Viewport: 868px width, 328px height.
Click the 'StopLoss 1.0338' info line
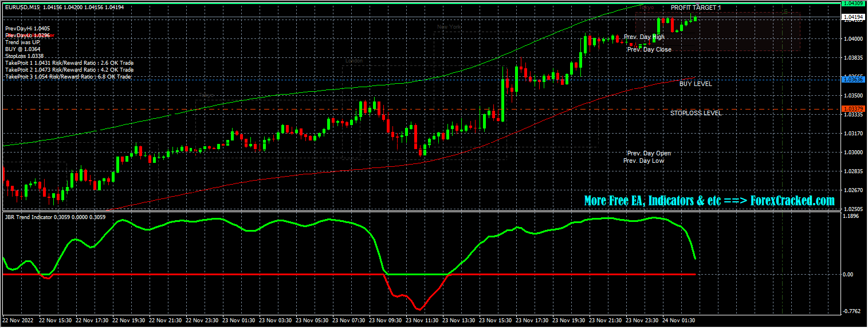24,56
